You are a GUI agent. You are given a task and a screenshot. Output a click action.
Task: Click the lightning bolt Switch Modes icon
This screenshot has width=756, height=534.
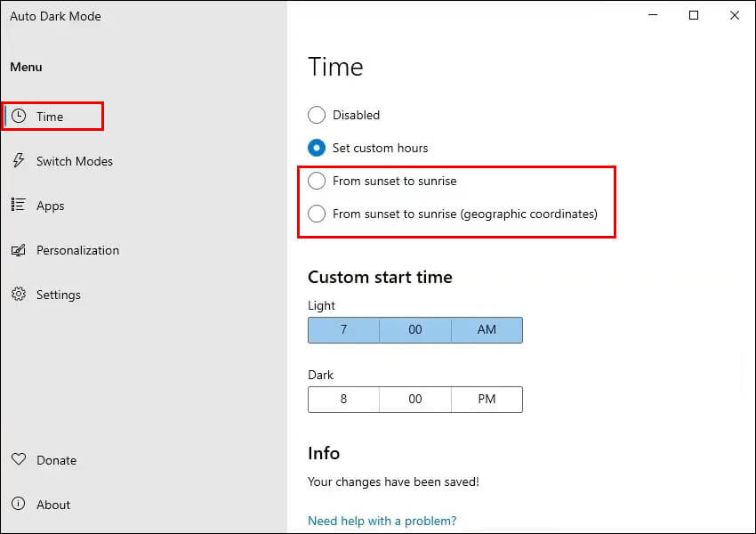pos(19,160)
